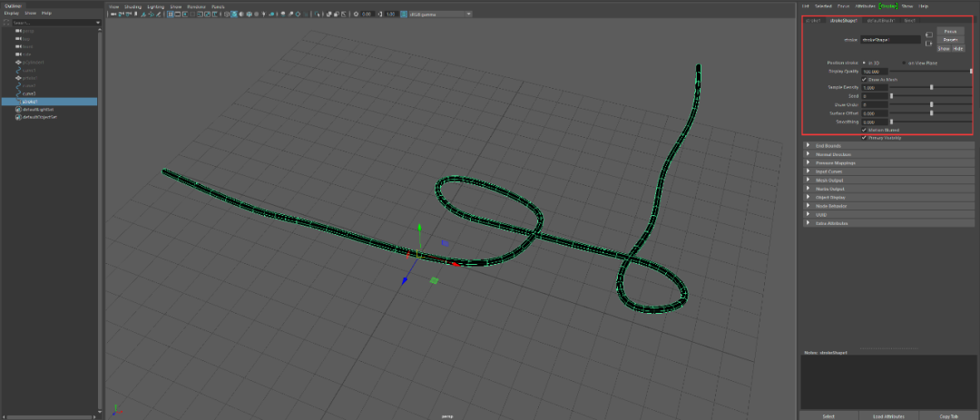Click the Gamma reset icon

coord(380,14)
